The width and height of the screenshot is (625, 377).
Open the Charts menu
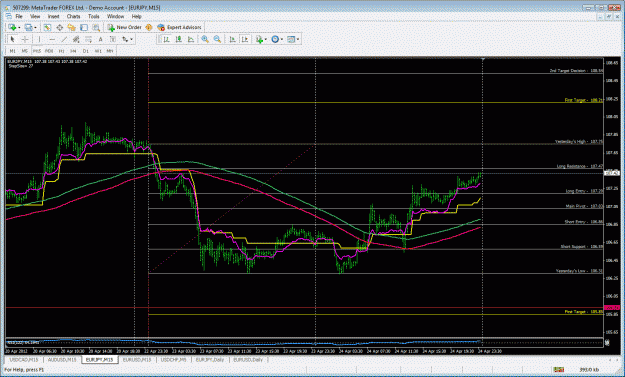click(73, 16)
